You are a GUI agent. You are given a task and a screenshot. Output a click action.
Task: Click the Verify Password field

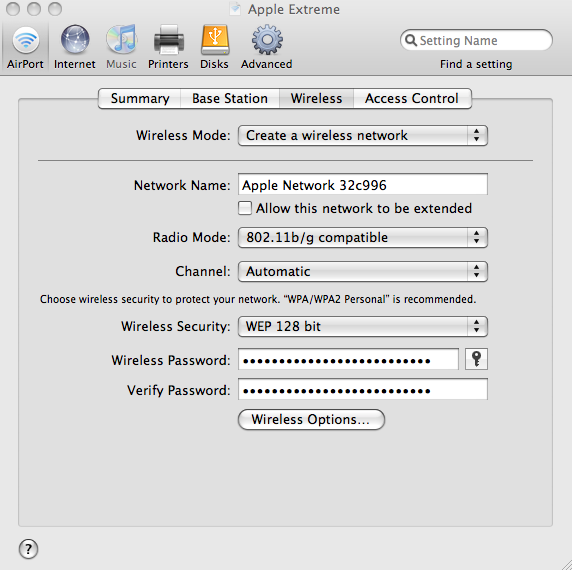(363, 389)
